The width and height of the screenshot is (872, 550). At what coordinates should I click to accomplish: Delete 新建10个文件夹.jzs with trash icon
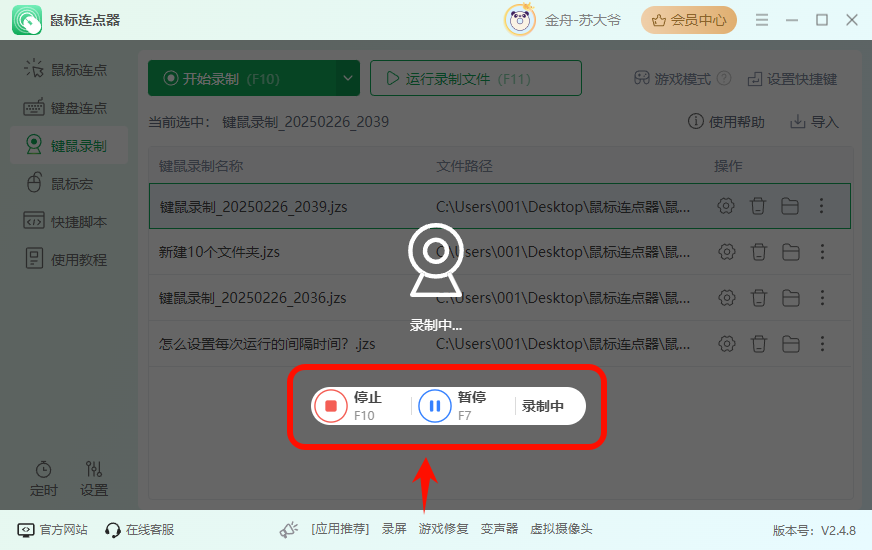coord(759,252)
